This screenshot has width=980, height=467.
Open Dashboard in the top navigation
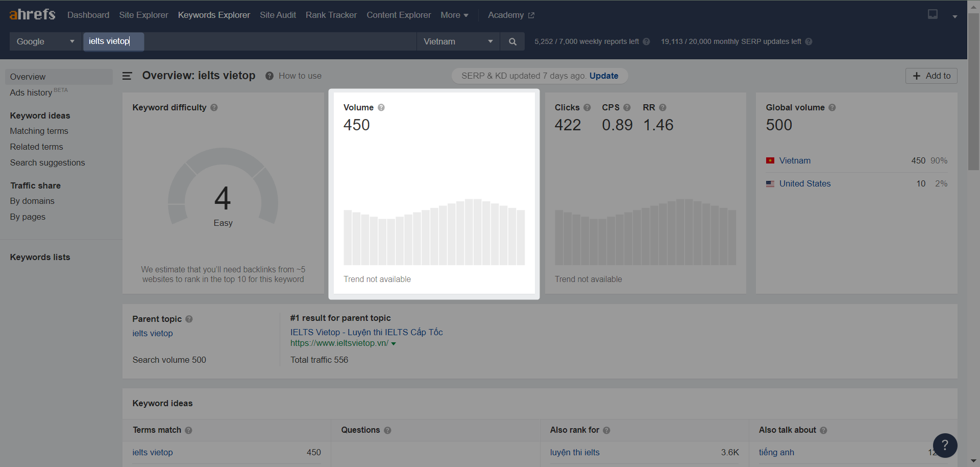pos(88,15)
